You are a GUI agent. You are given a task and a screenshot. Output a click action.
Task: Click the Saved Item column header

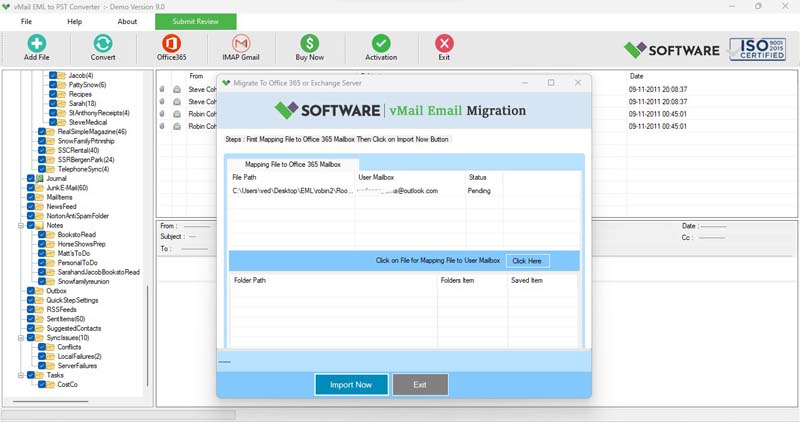[527, 280]
